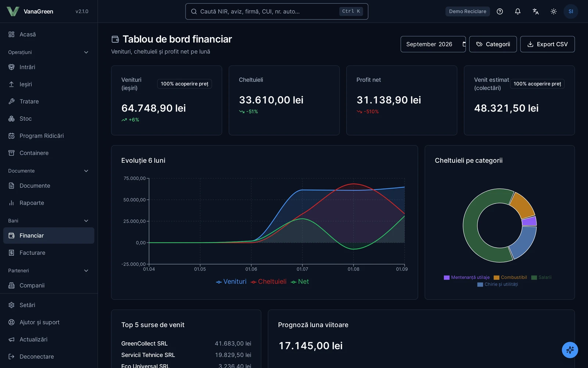
Task: Toggle the Net series in chart legend
Action: click(300, 282)
